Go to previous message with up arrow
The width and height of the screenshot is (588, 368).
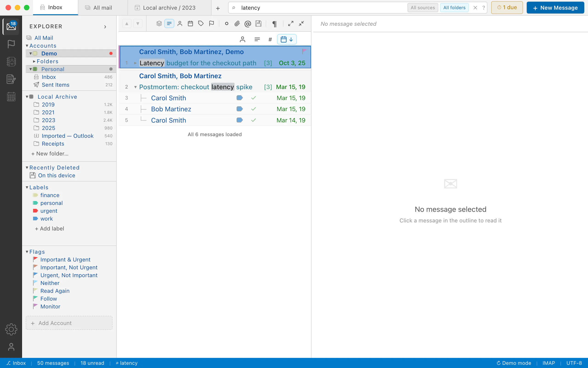[x=127, y=24]
